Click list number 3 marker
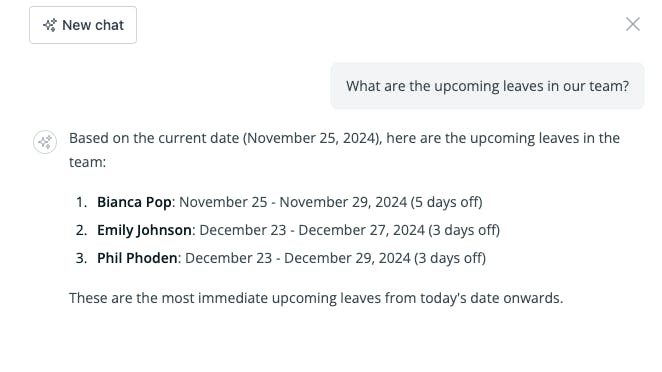662x372 pixels. coord(81,258)
